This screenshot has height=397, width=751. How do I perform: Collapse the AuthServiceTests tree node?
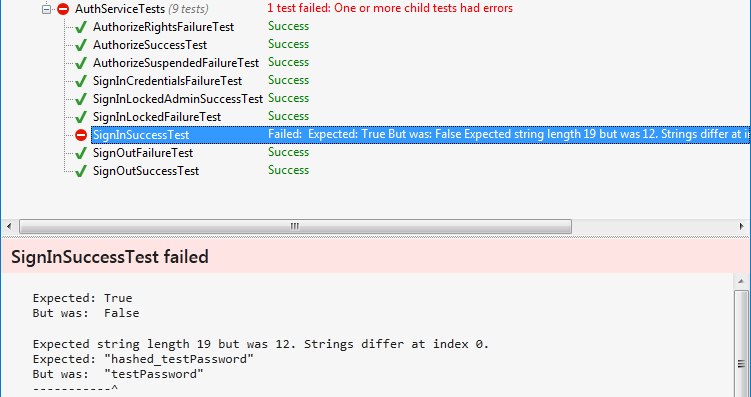[x=46, y=9]
